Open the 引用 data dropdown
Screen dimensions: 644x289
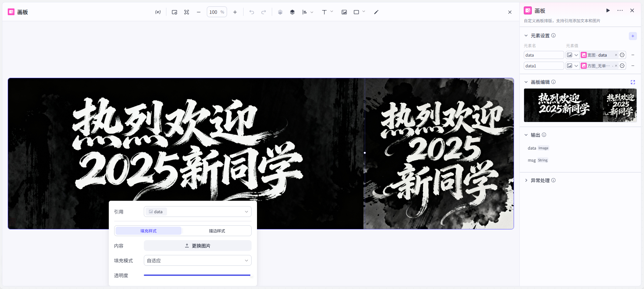tap(197, 212)
